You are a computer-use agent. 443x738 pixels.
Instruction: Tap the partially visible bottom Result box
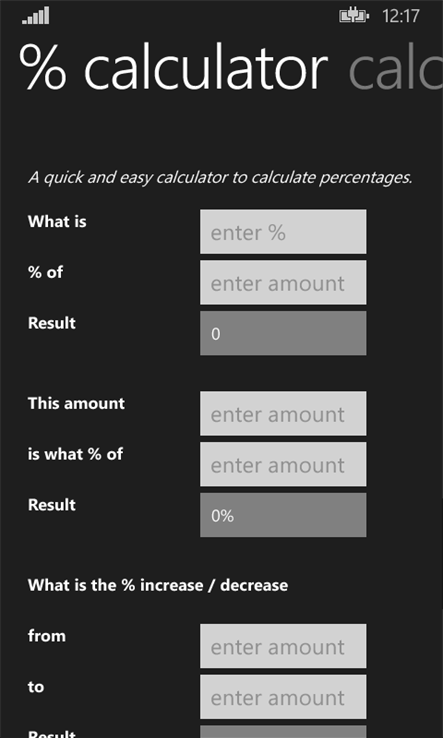coord(283,732)
